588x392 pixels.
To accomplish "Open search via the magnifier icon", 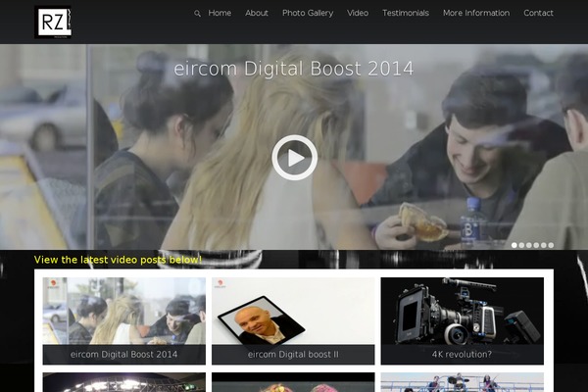I will (x=197, y=14).
